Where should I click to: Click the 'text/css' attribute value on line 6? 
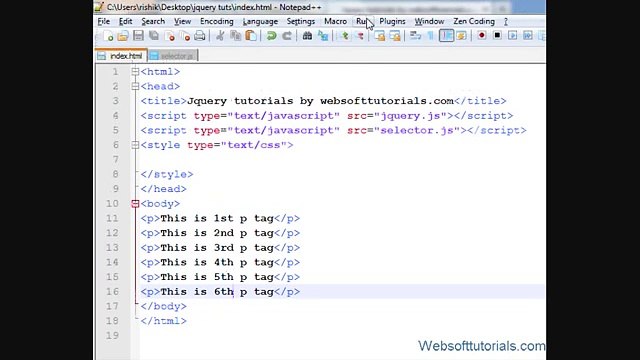pyautogui.click(x=254, y=145)
